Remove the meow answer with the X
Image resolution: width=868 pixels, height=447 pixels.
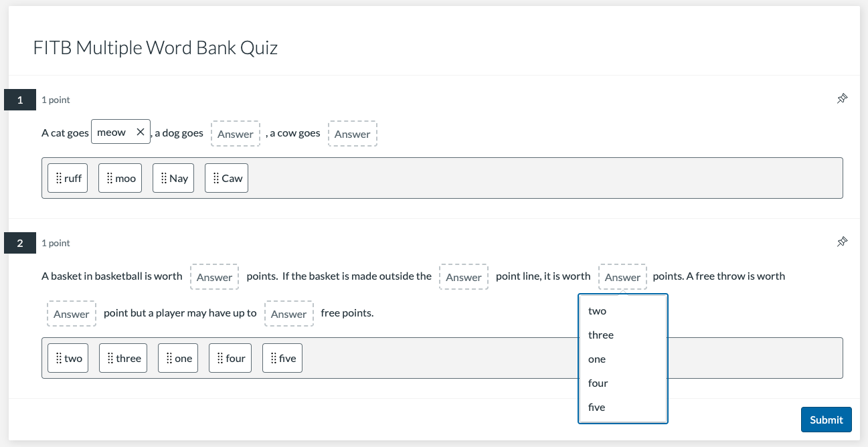click(140, 132)
